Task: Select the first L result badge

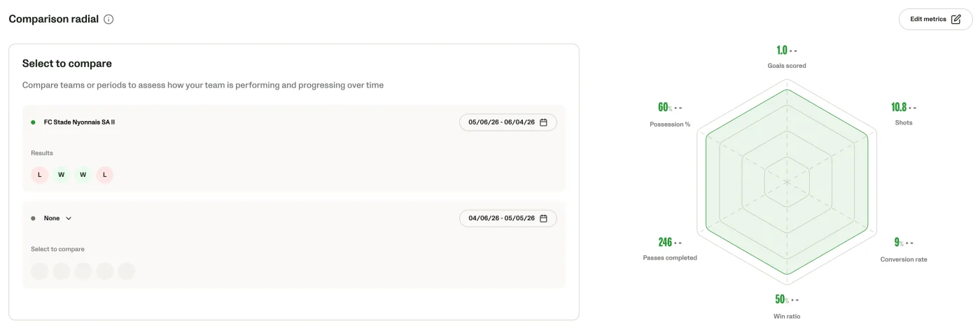Action: click(x=40, y=175)
